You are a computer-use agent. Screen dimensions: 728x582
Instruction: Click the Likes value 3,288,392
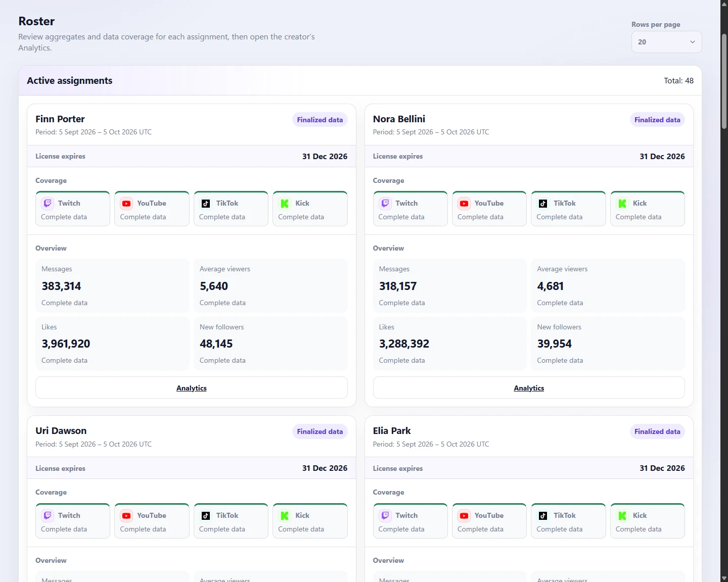coord(404,344)
